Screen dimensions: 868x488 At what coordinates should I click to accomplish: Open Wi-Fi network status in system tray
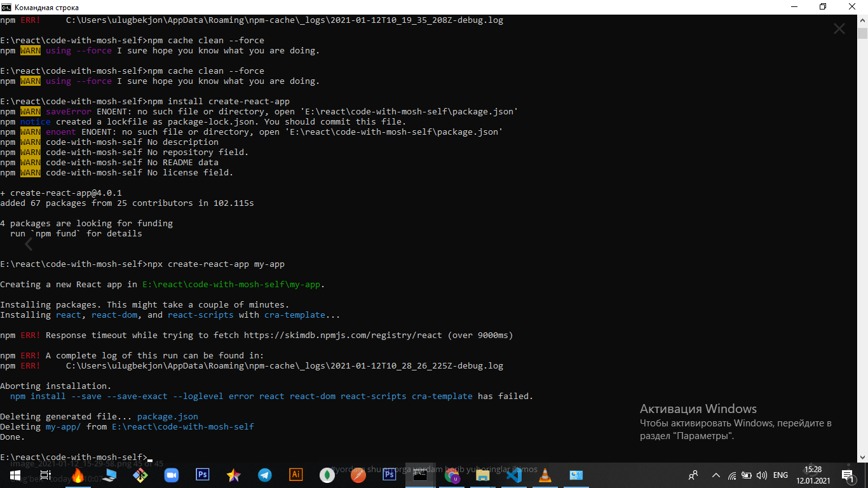(x=732, y=475)
